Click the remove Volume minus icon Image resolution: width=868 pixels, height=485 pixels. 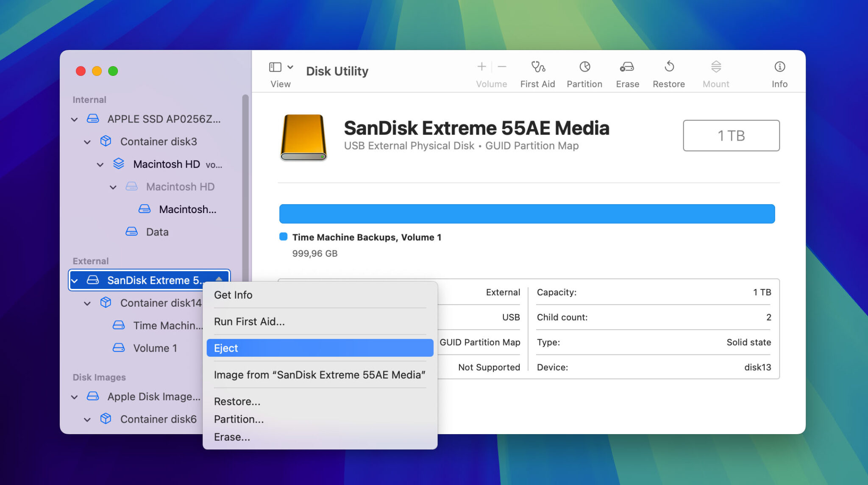(x=502, y=67)
